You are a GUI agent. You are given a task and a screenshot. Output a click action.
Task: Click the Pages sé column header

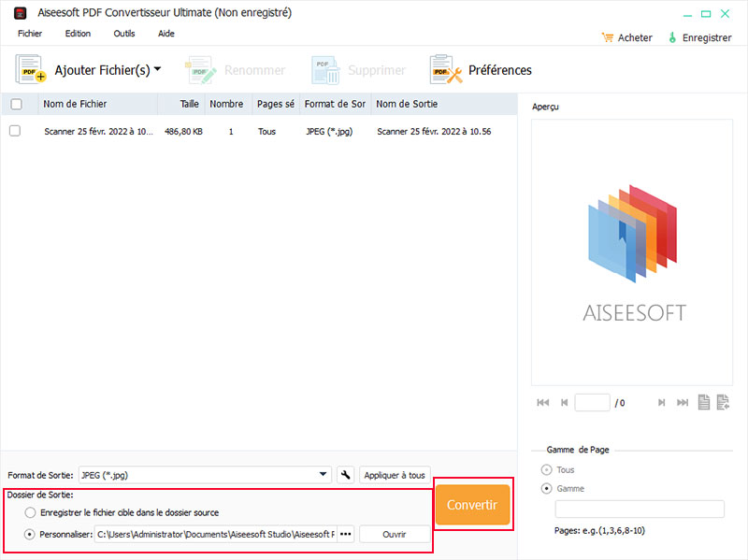point(276,104)
